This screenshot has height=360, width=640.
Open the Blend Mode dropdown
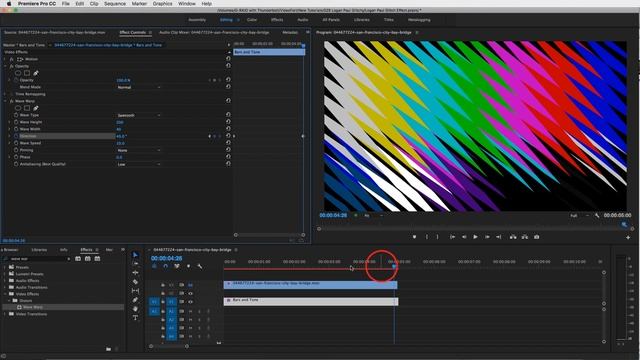pyautogui.click(x=138, y=87)
